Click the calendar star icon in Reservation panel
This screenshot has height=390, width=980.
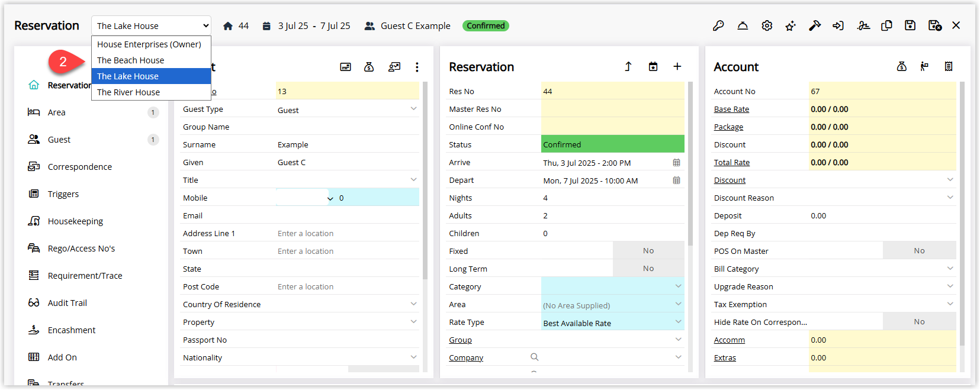tap(653, 66)
